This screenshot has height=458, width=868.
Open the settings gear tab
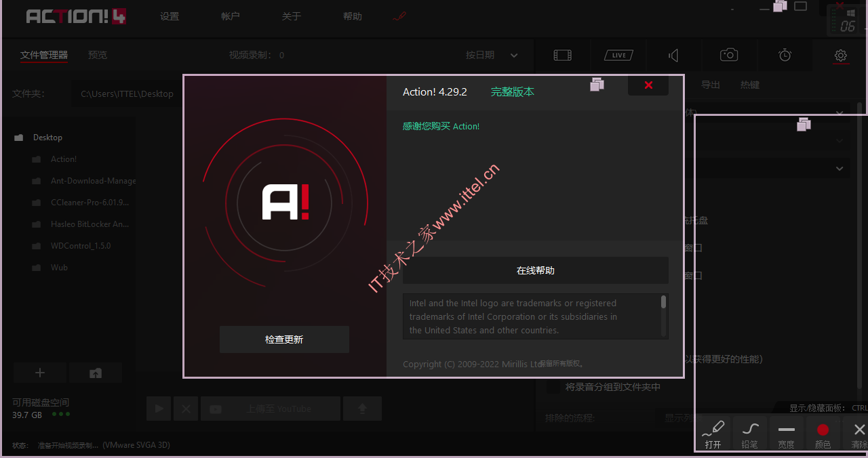pyautogui.click(x=841, y=55)
